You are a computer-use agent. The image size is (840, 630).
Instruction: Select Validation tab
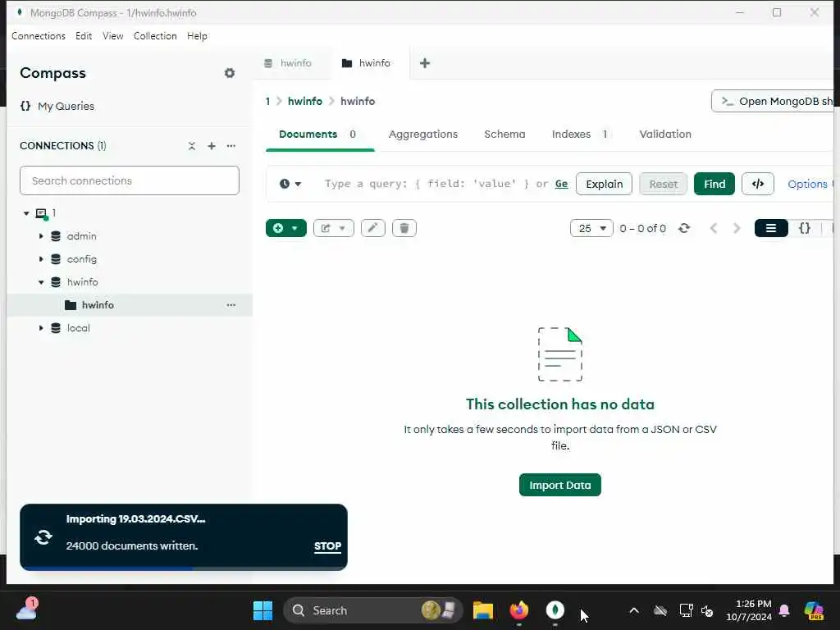(x=665, y=134)
